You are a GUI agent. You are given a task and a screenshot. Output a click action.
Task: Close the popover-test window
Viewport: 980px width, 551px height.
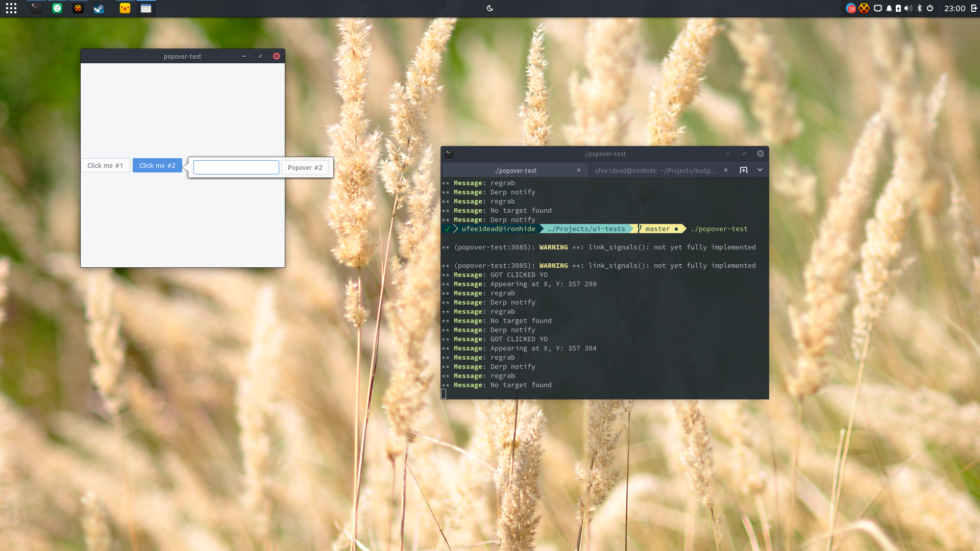(277, 56)
